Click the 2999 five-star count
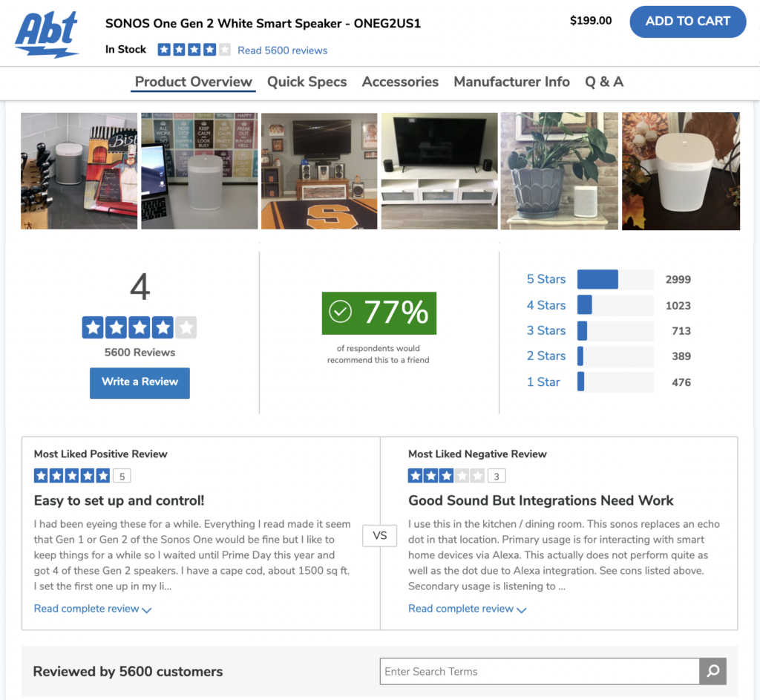This screenshot has height=700, width=760. pyautogui.click(x=678, y=279)
